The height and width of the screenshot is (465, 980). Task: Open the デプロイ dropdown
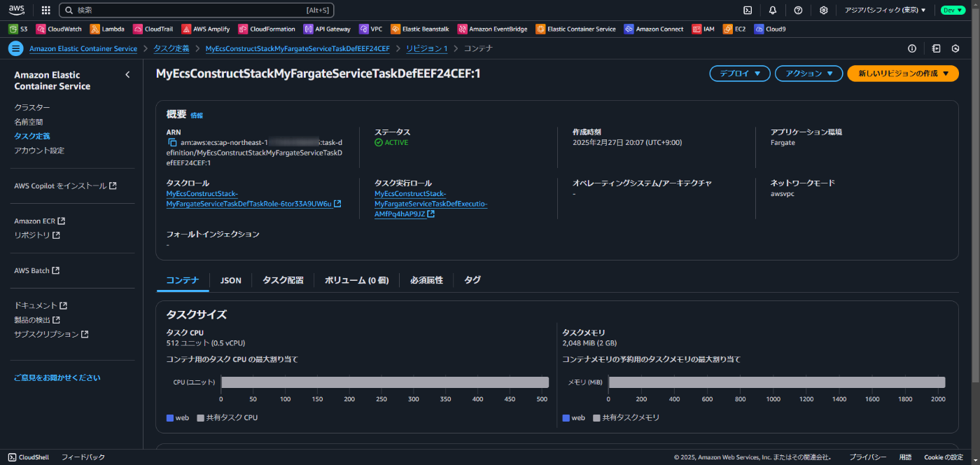(x=740, y=74)
